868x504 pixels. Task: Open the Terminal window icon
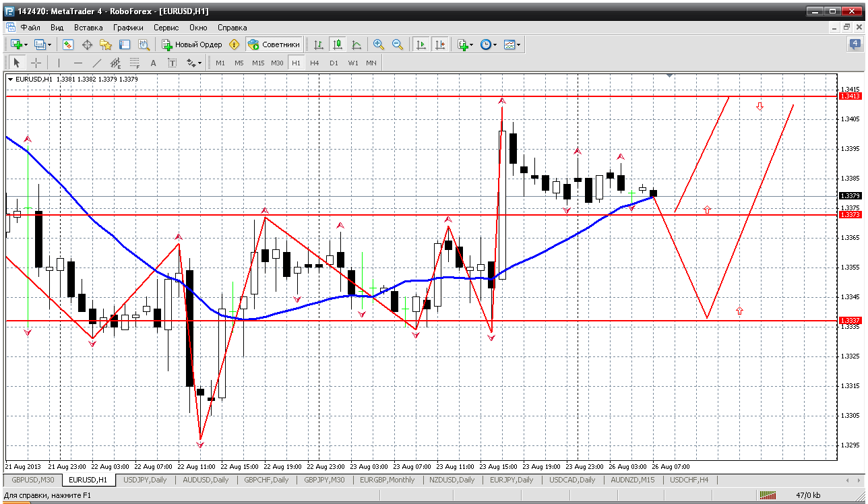click(125, 44)
